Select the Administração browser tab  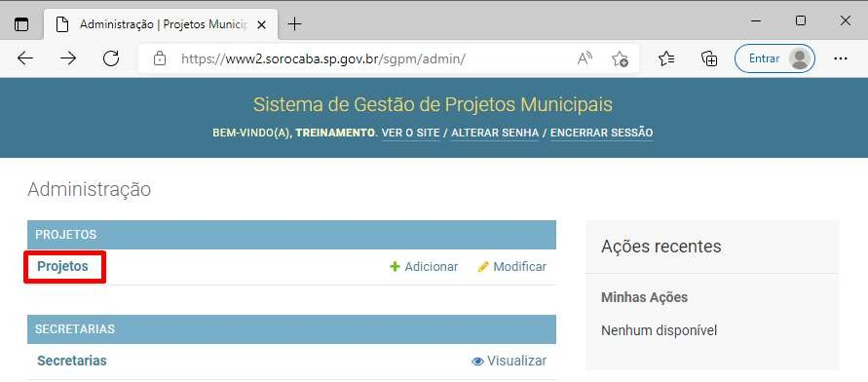click(x=162, y=25)
